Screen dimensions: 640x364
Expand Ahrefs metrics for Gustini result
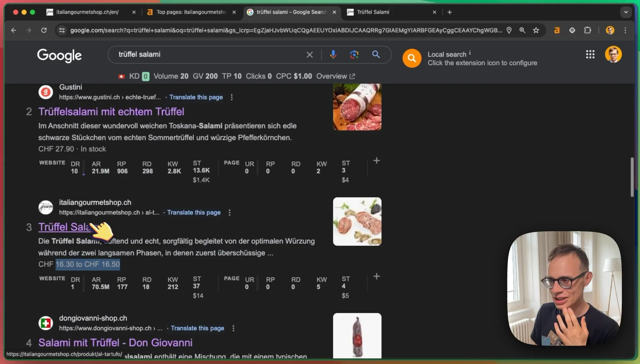377,161
